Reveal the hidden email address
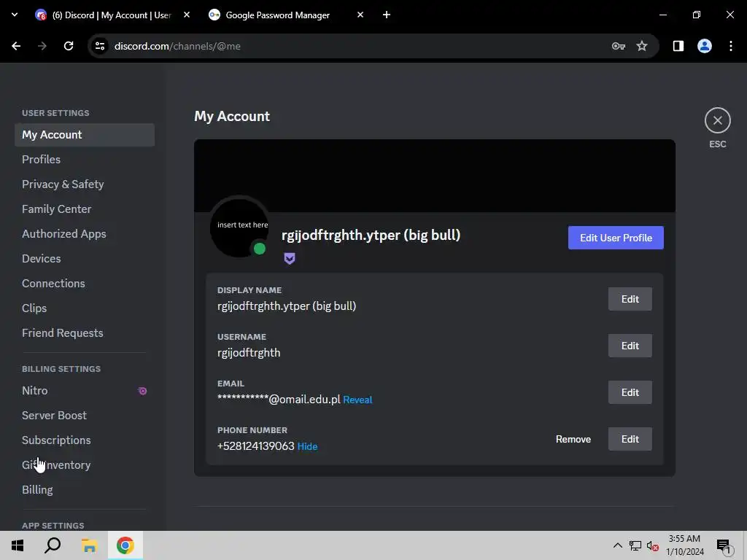 tap(357, 400)
